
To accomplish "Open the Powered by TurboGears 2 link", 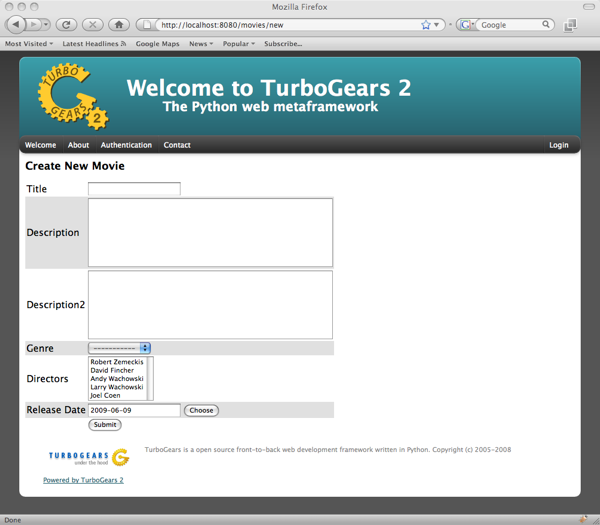I will coord(83,480).
